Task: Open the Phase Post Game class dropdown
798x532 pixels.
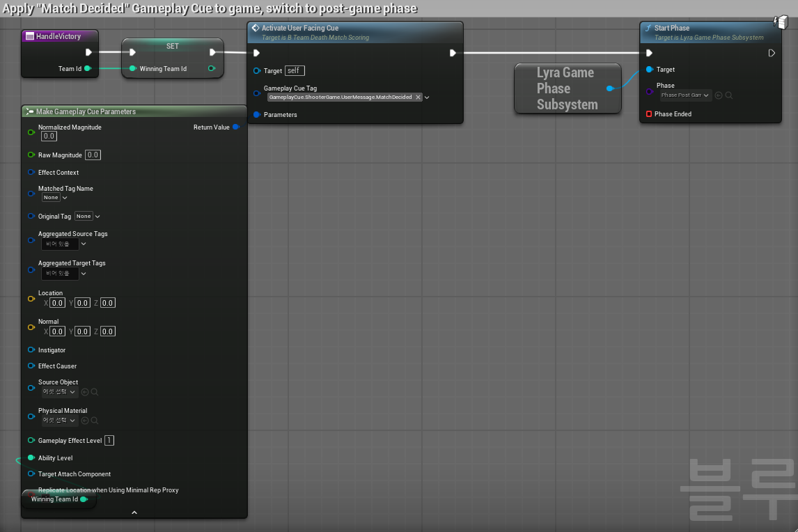Action: [x=684, y=95]
